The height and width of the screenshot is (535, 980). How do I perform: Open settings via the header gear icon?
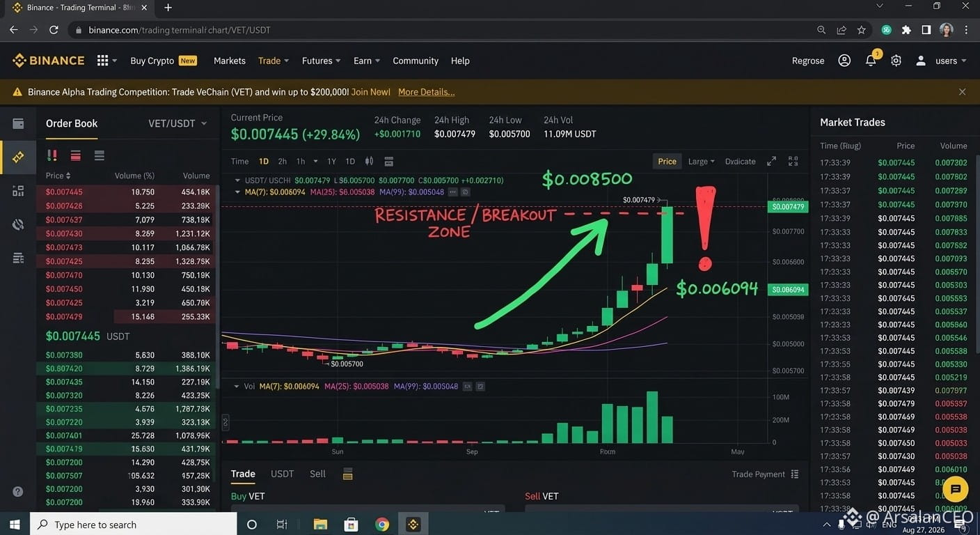point(896,61)
